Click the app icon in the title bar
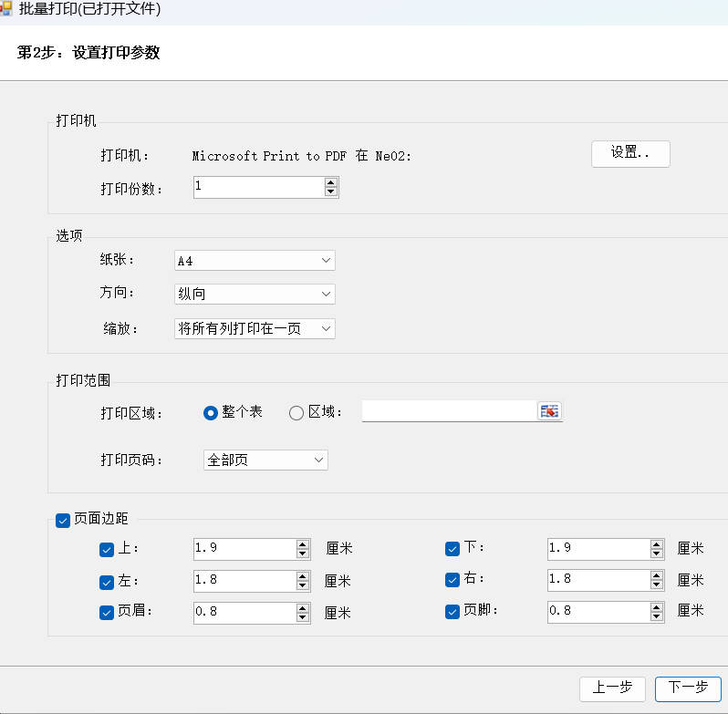The image size is (728, 714). (x=5, y=10)
